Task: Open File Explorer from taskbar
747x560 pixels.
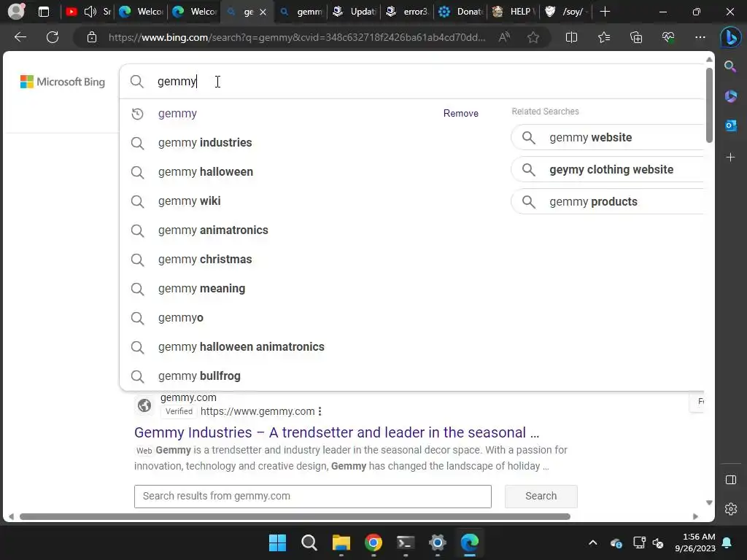Action: click(341, 542)
